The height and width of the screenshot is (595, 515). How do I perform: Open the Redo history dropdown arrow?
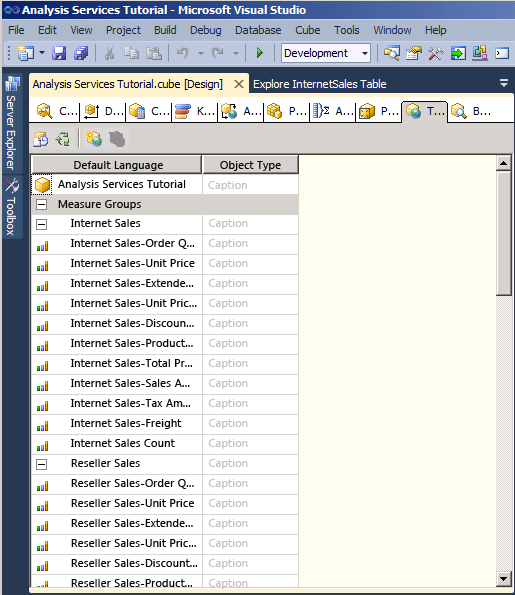[x=236, y=53]
